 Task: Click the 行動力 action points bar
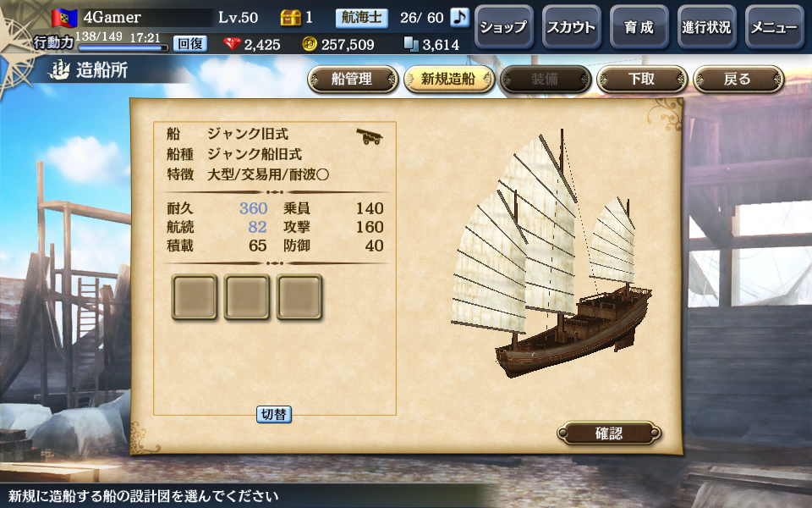pyautogui.click(x=123, y=47)
